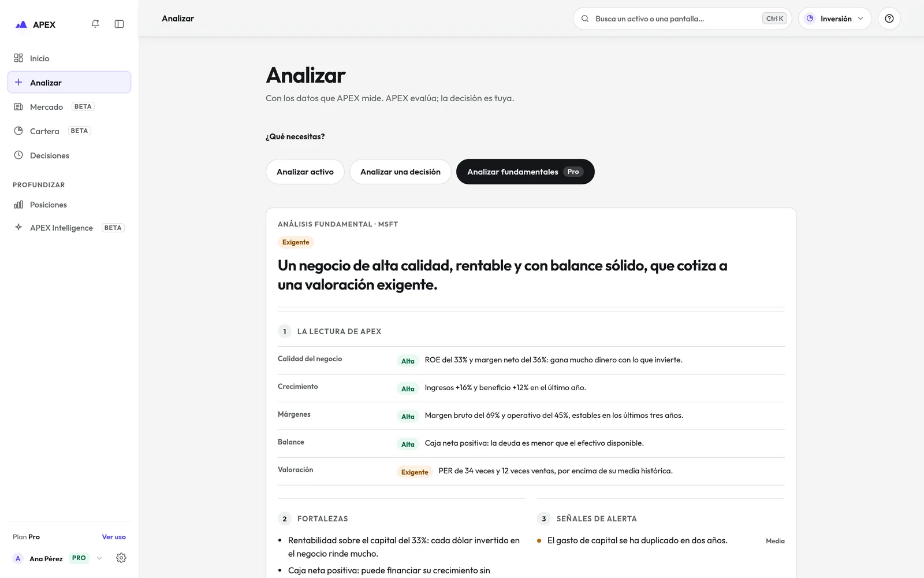924x578 pixels.
Task: Click the Media severity label
Action: coord(775,541)
